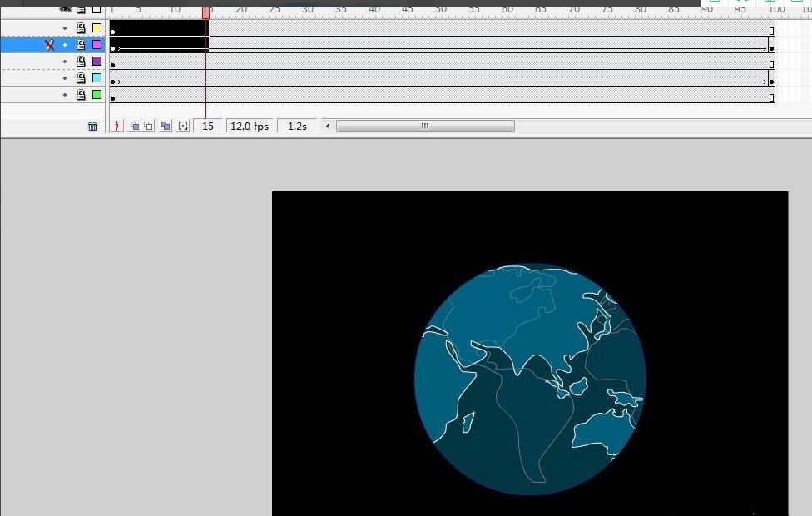Unlock the purple-swatch layer padlock
Image resolution: width=812 pixels, height=516 pixels.
tap(81, 61)
